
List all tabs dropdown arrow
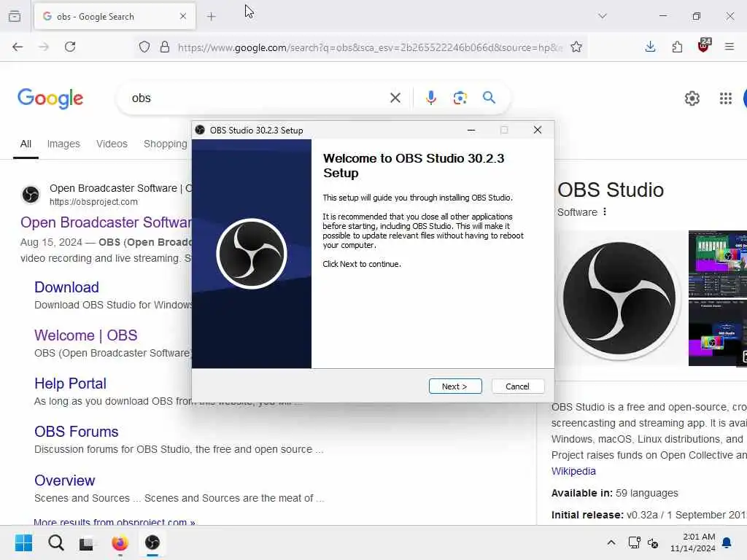603,16
